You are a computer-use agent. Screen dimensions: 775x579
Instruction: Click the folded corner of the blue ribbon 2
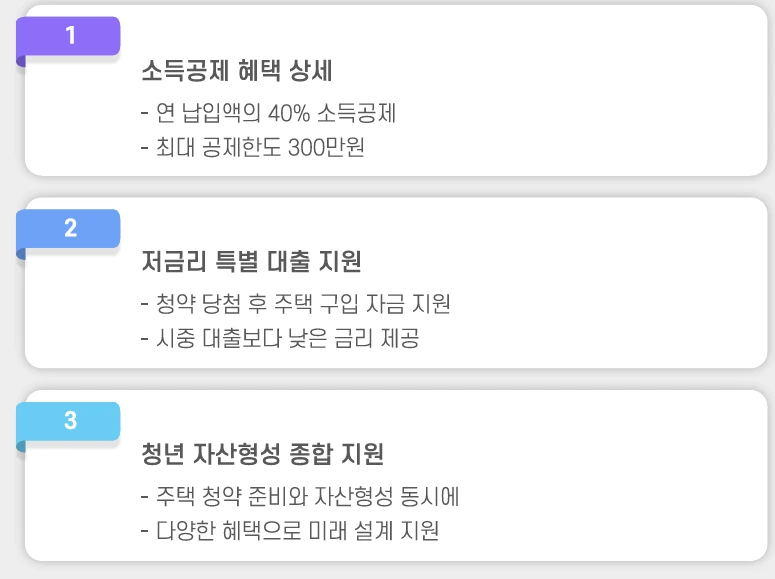click(x=21, y=254)
